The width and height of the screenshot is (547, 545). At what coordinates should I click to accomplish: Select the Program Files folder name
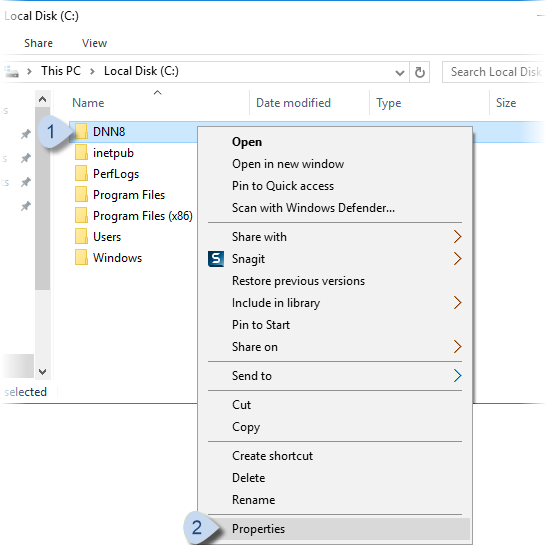(129, 195)
